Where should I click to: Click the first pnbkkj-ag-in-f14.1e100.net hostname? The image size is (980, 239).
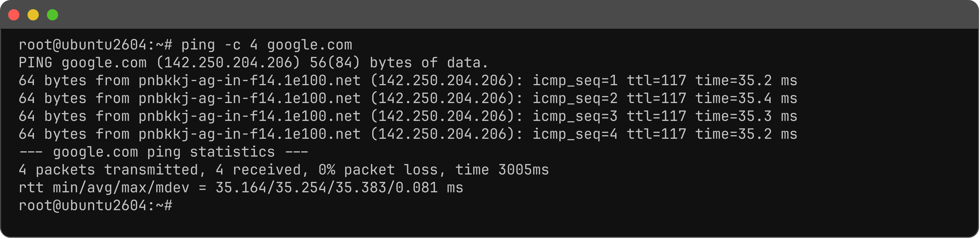249,81
